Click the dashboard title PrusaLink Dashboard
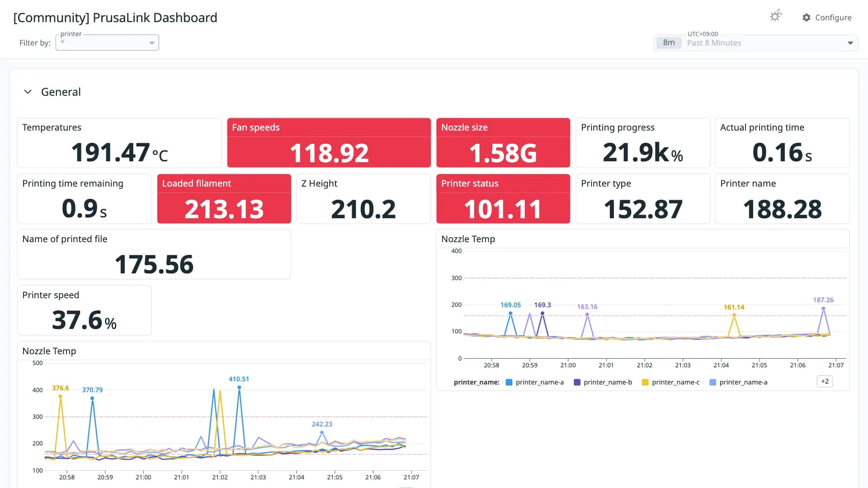868x488 pixels. (115, 18)
